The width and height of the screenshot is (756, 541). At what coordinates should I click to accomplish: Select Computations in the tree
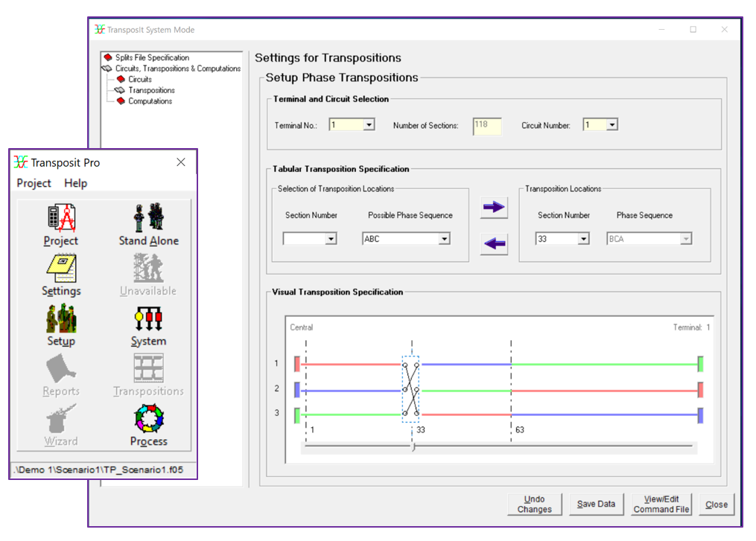[150, 100]
